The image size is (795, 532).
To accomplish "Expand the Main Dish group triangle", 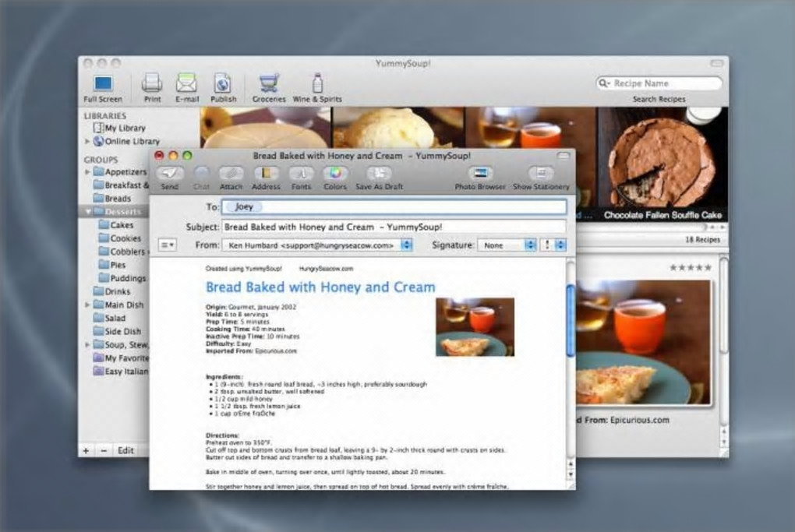I will (x=87, y=305).
